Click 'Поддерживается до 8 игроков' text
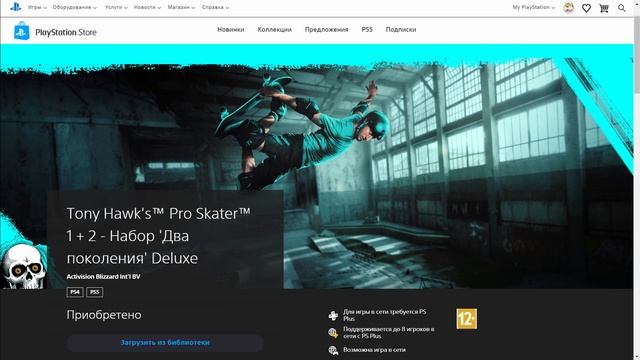640x360 pixels. pos(388,332)
